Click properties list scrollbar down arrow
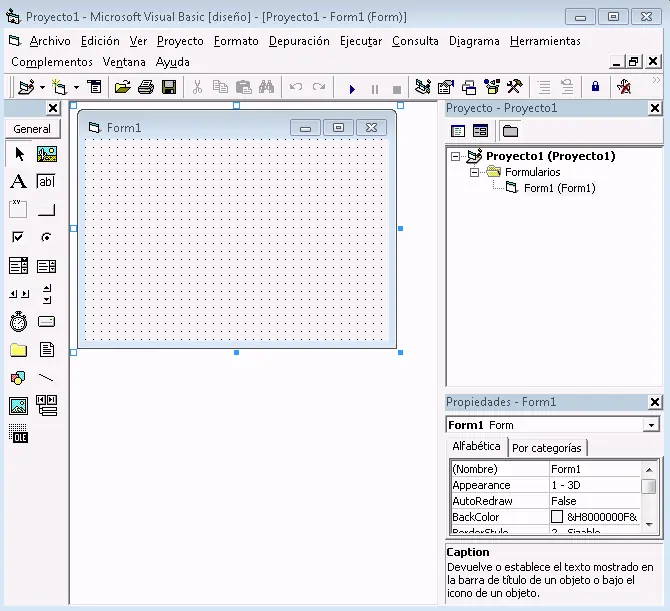This screenshot has width=670, height=611. pos(649,524)
